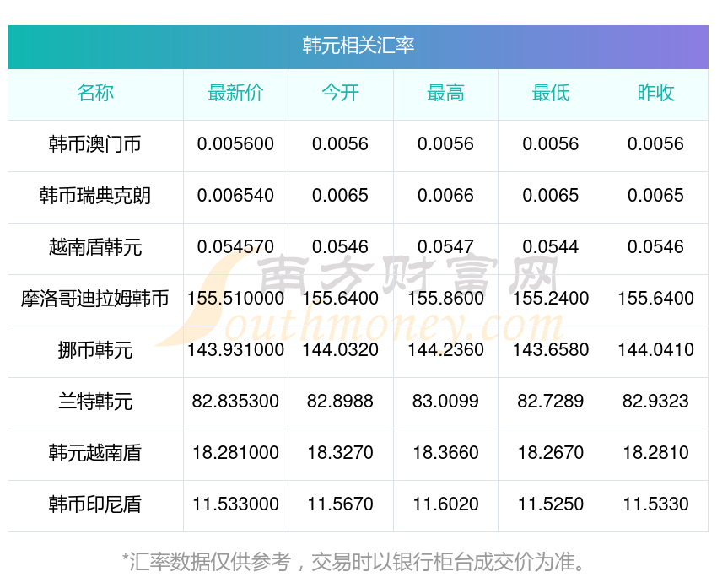
Task: Click the 越南盾韩元 row name
Action: [95, 247]
